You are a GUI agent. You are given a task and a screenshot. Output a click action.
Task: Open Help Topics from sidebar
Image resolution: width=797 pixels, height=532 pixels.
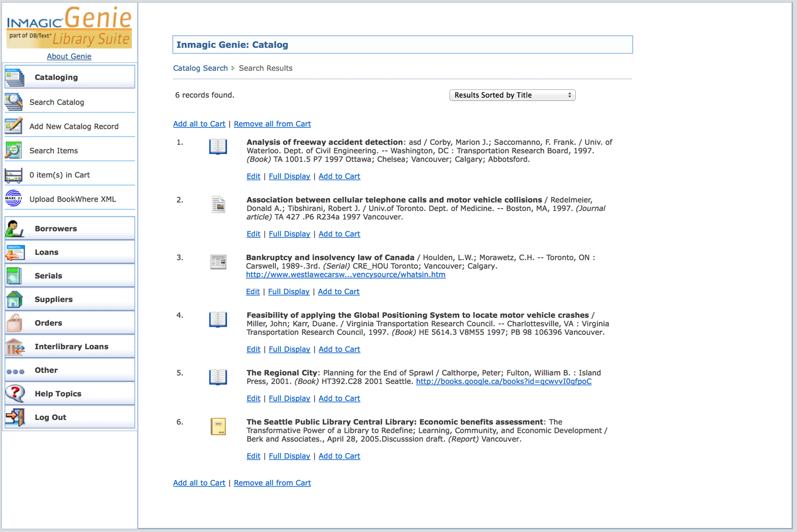[x=70, y=394]
